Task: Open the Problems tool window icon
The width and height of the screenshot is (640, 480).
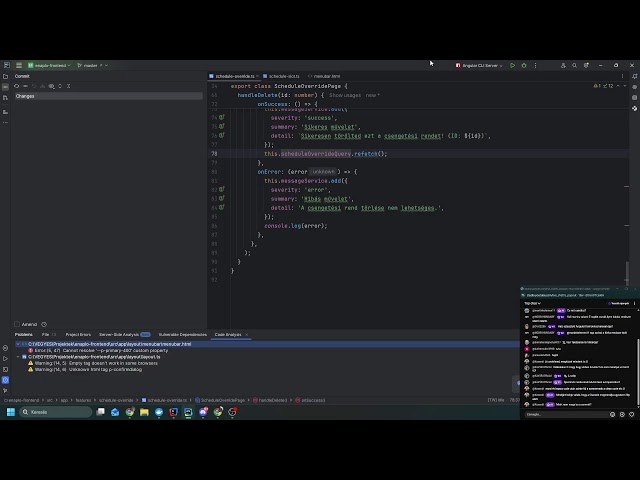Action: click(x=5, y=380)
